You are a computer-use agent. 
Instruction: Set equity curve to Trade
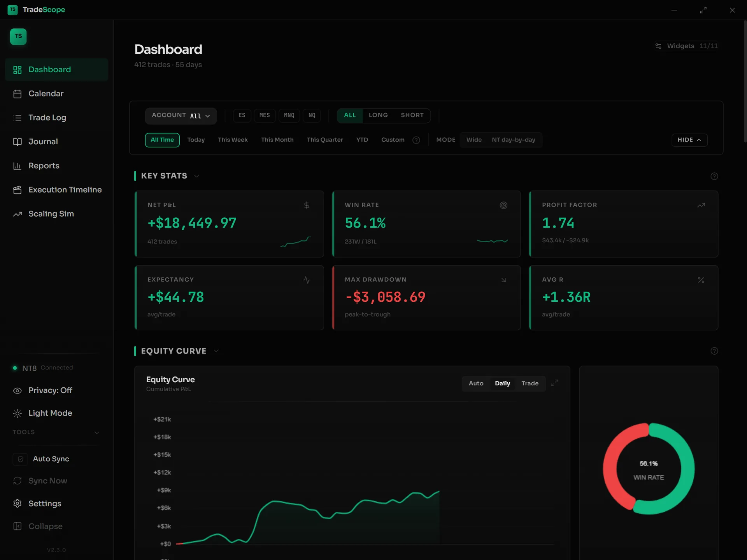click(x=530, y=384)
